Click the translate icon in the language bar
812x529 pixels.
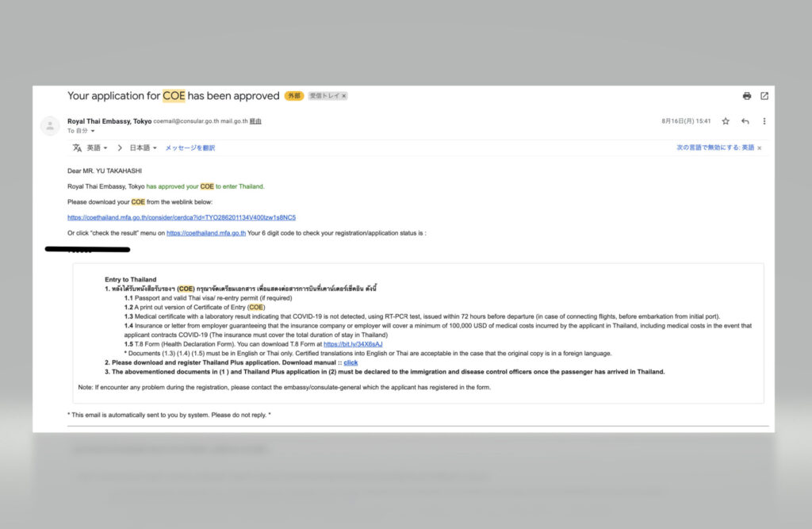(77, 148)
